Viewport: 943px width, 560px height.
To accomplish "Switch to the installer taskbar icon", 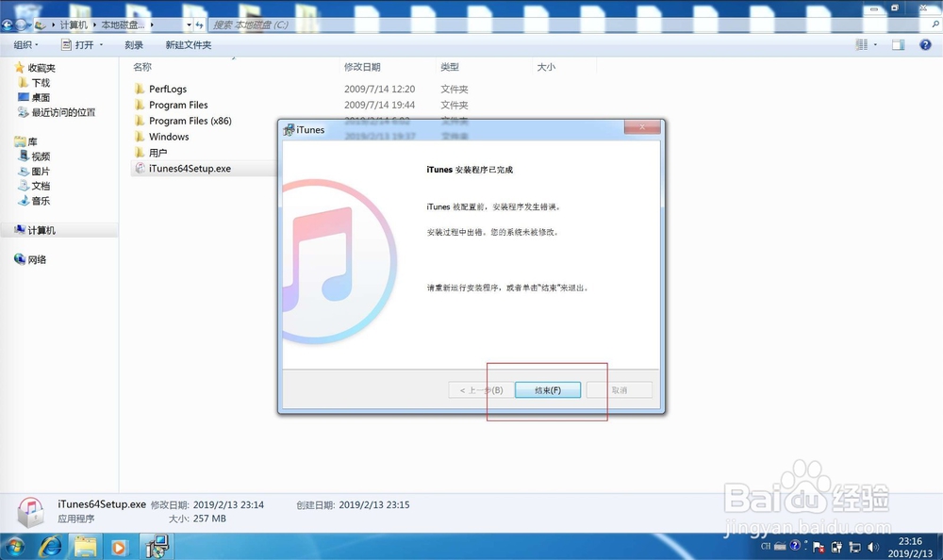I will [x=157, y=547].
